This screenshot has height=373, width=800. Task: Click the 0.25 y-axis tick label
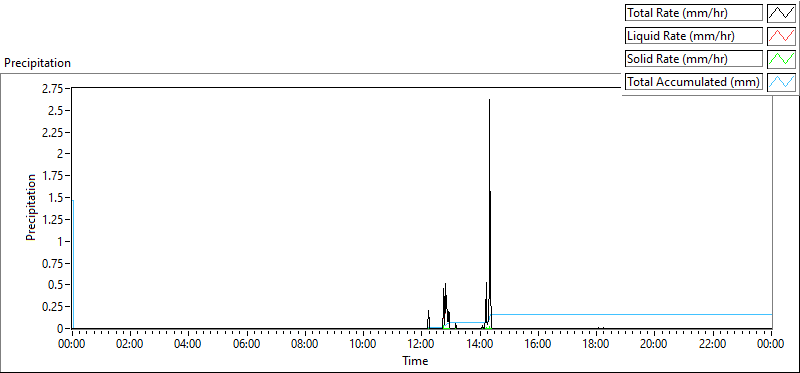click(53, 307)
